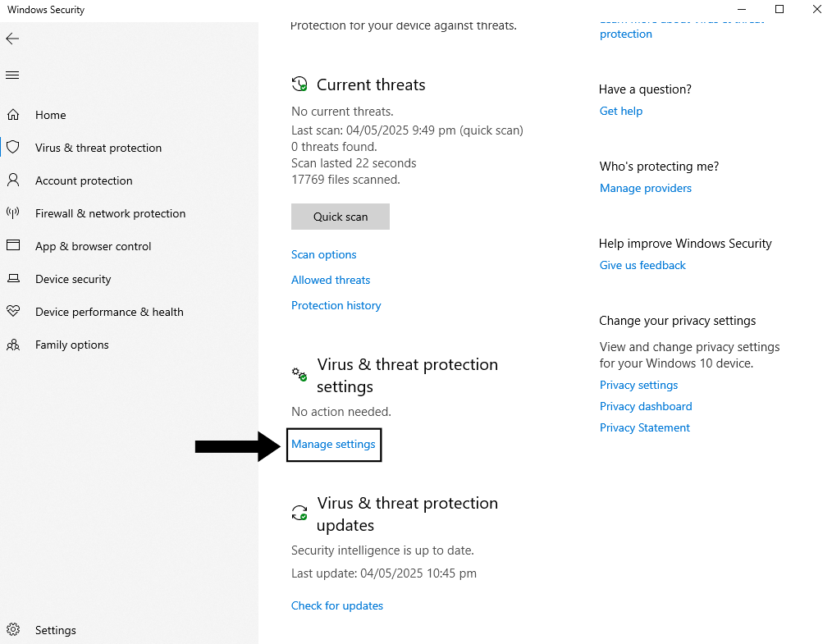Screen dimensions: 832x644
Task: Open Protection history
Action: (336, 305)
